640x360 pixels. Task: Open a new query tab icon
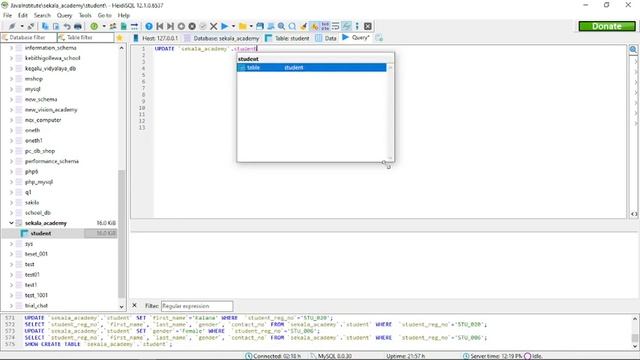(x=379, y=38)
